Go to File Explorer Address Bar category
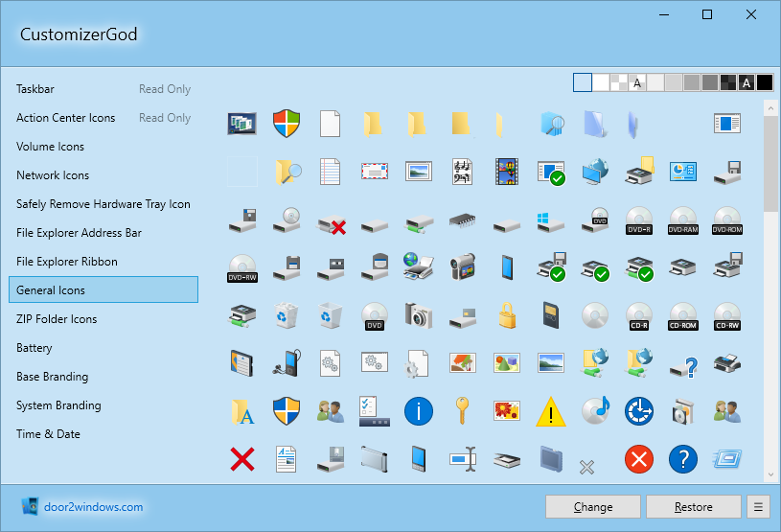Image resolution: width=781 pixels, height=532 pixels. click(x=103, y=233)
